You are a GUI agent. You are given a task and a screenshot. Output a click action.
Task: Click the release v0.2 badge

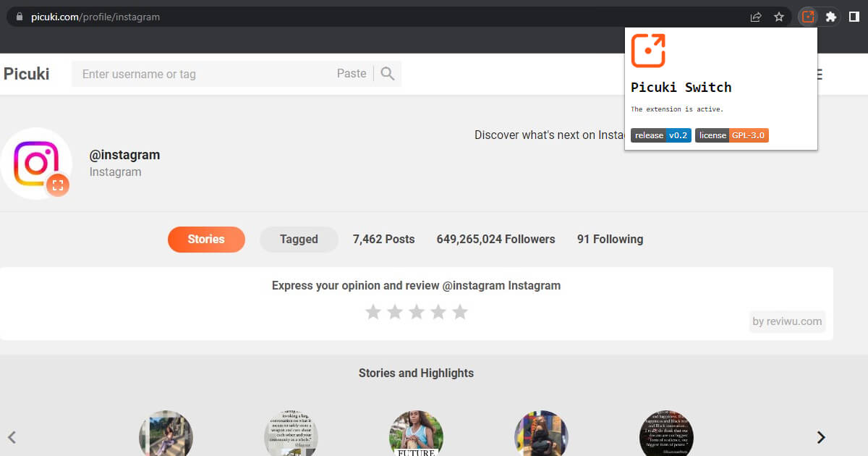point(660,135)
